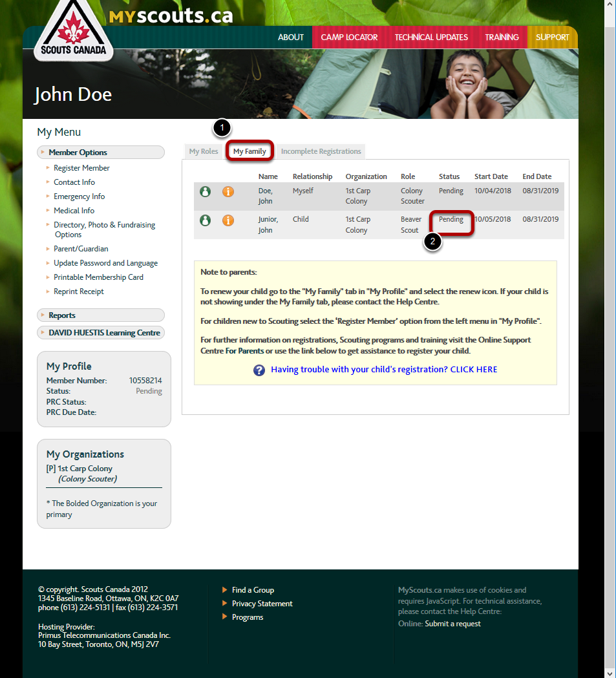The width and height of the screenshot is (616, 678).
Task: Click Submit a request footer link
Action: coord(452,624)
